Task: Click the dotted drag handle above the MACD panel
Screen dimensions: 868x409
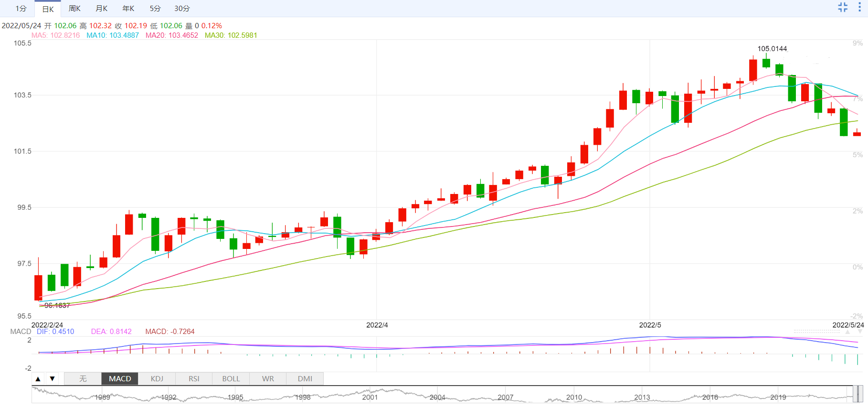Action: pos(816,331)
